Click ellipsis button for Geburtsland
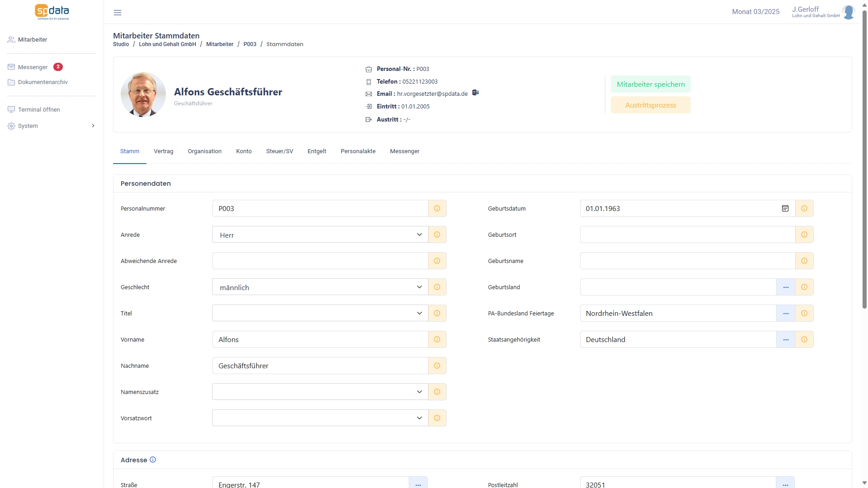This screenshot has height=488, width=868. [786, 287]
